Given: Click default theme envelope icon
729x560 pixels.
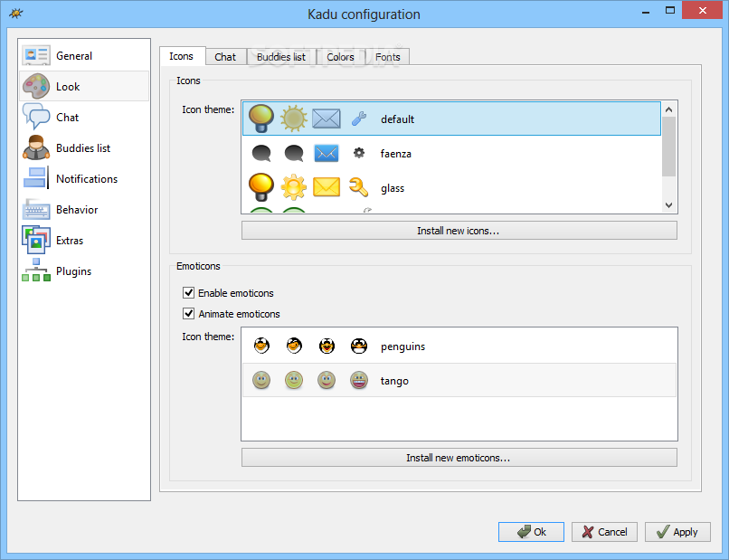Looking at the screenshot, I should (327, 119).
